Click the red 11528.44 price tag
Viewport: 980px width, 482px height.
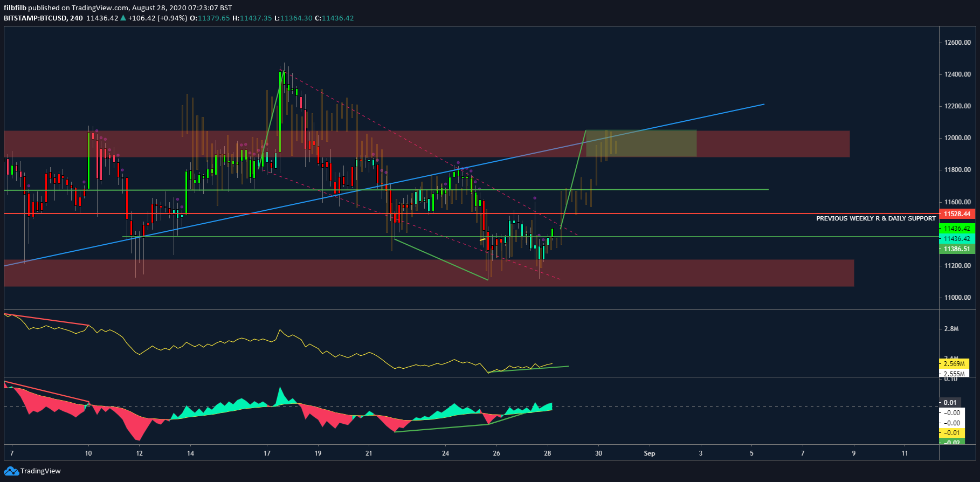pos(957,214)
